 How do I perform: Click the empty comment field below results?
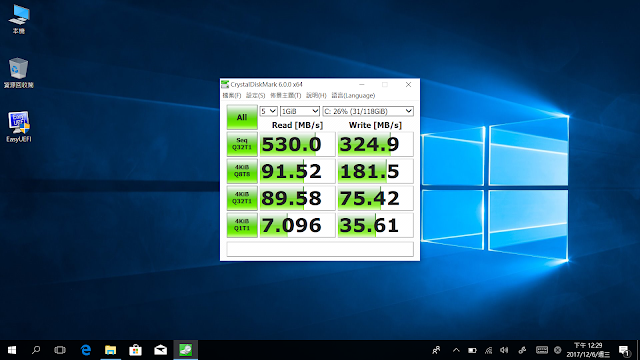point(320,249)
